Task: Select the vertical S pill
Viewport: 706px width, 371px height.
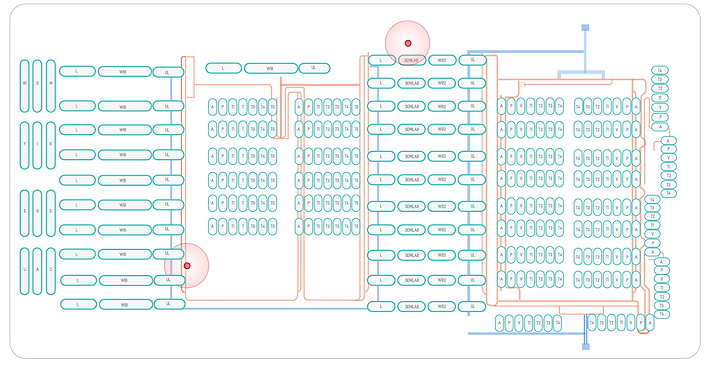Action: click(25, 213)
